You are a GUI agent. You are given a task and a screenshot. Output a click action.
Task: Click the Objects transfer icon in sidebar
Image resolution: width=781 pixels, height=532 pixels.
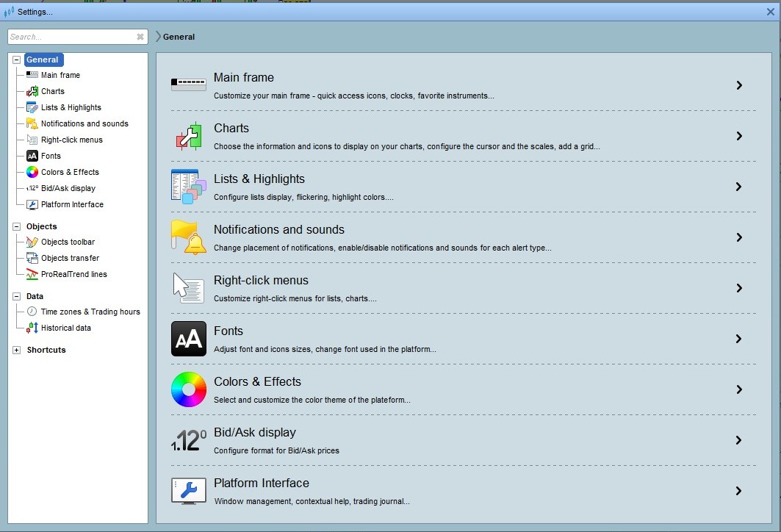32,258
